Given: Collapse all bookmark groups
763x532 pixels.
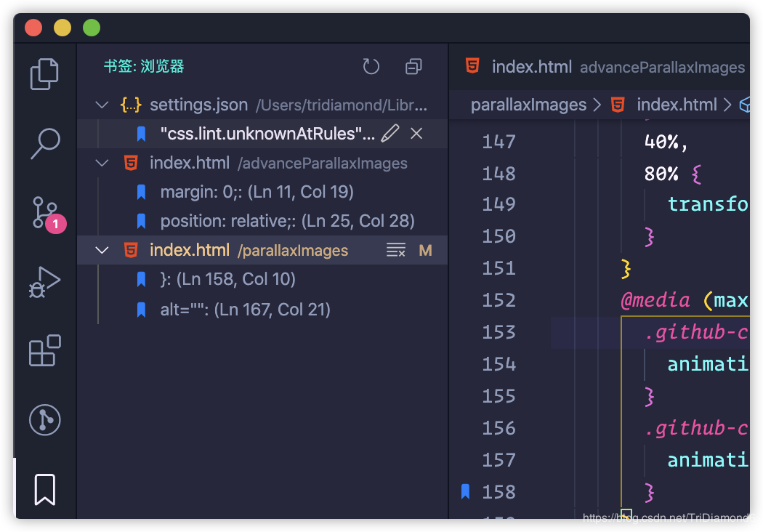Looking at the screenshot, I should coord(413,66).
